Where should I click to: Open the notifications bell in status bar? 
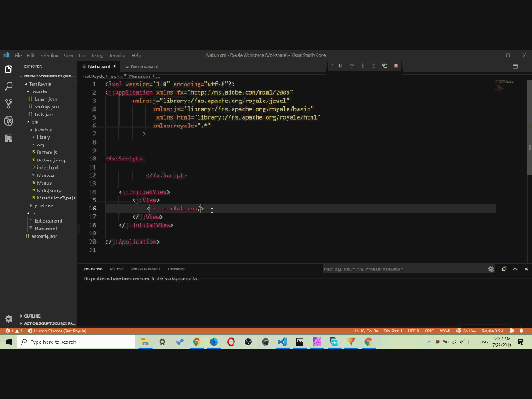click(x=521, y=331)
